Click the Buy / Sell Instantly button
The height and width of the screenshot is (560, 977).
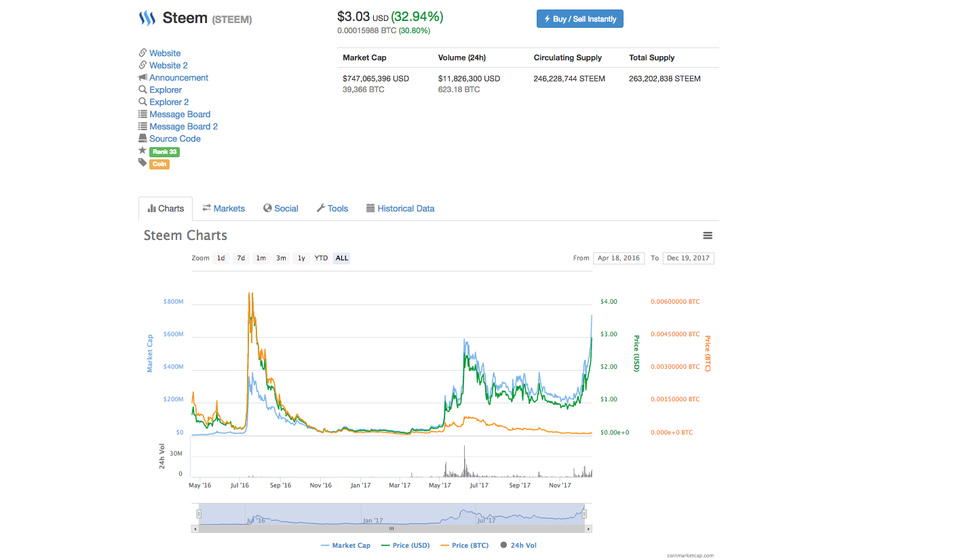pyautogui.click(x=580, y=19)
